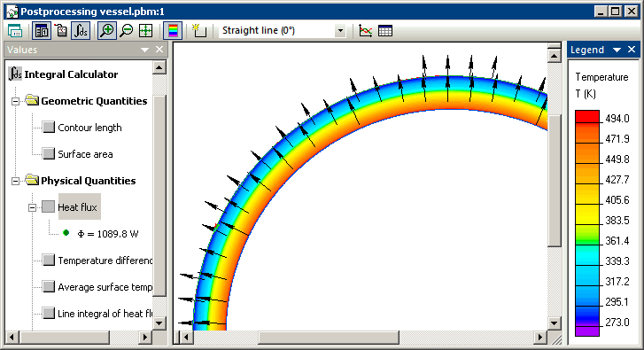Click the field picture properties window icon
Image resolution: width=644 pixels, height=350 pixels.
click(15, 31)
